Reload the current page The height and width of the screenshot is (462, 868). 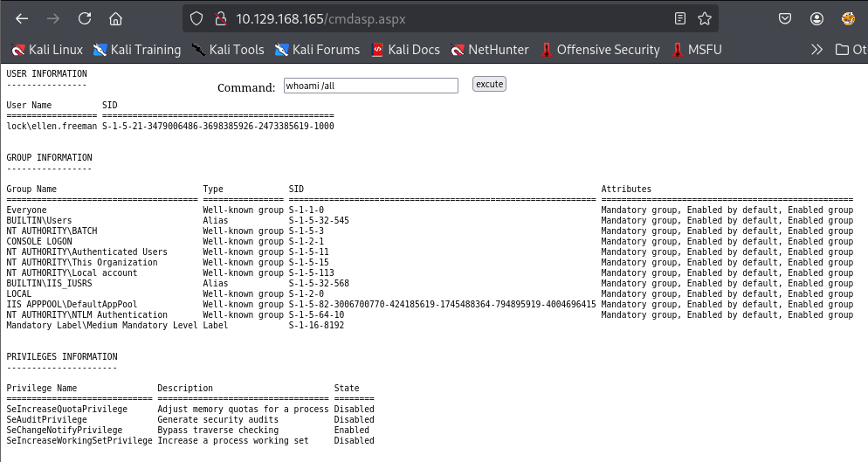click(85, 18)
